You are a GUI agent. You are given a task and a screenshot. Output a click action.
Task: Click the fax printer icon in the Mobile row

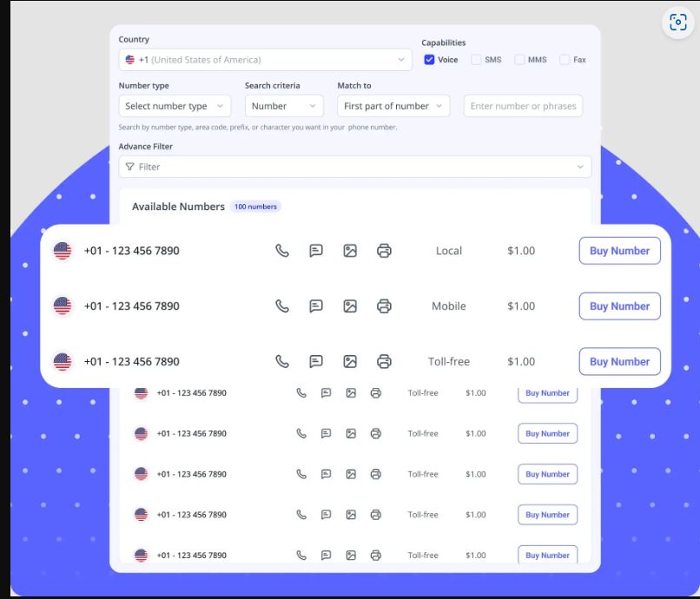pos(384,306)
